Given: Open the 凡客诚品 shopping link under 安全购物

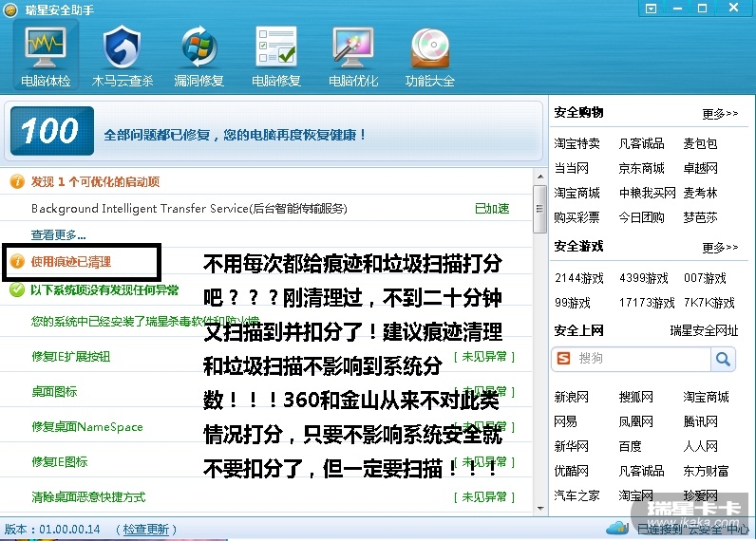Looking at the screenshot, I should coord(641,143).
